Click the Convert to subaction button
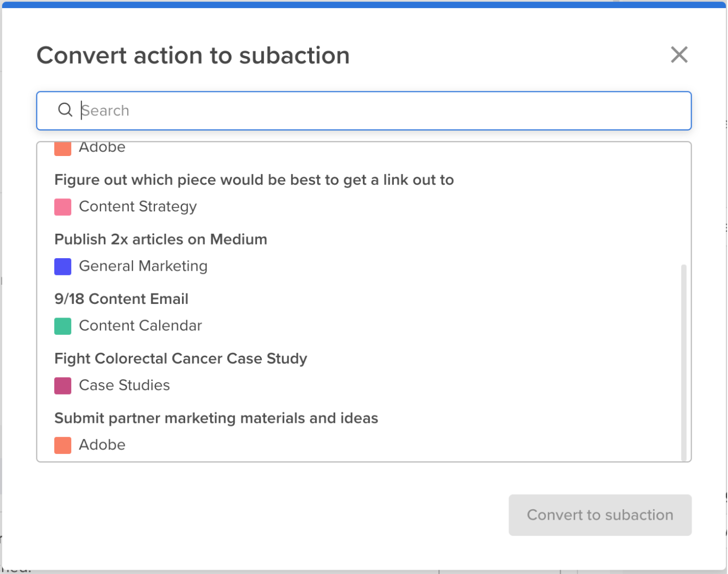The image size is (728, 574). tap(600, 515)
